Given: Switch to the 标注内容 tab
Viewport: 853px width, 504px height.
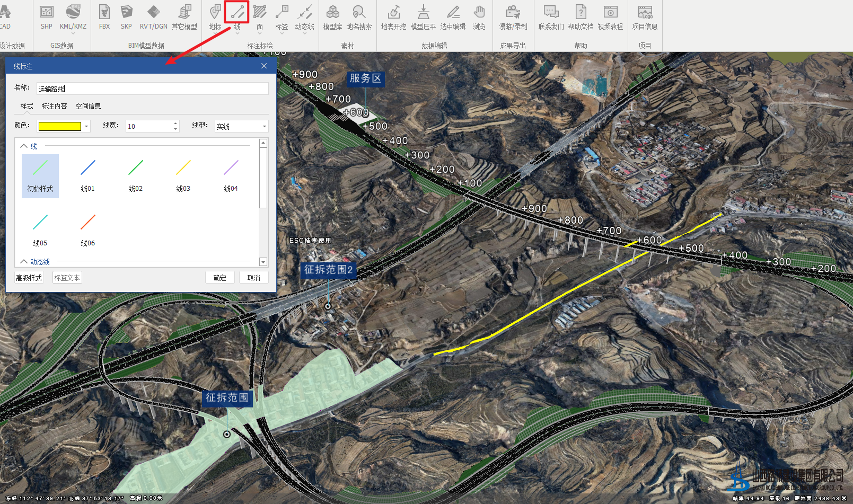Looking at the screenshot, I should (54, 106).
